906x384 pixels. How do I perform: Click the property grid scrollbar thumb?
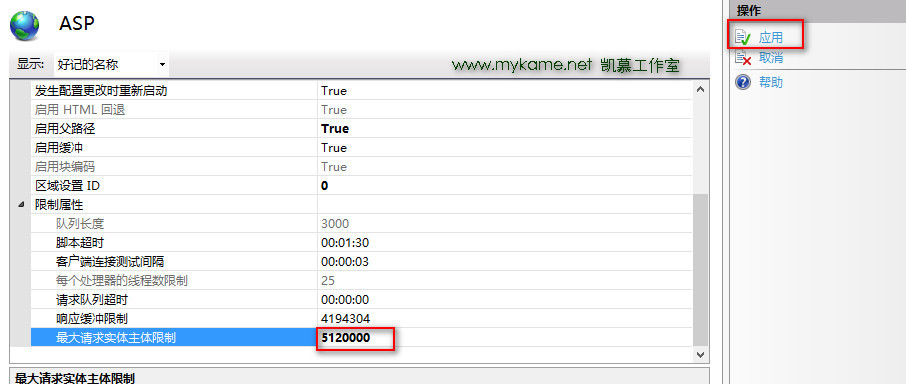point(700,270)
